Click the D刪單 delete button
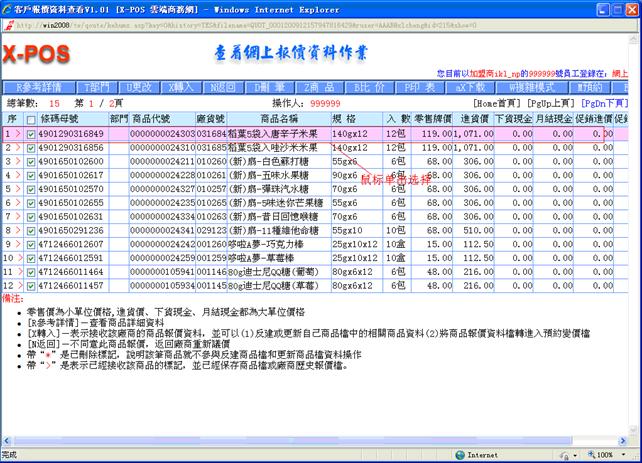Screen dimensions: 642x463 pos(262,87)
